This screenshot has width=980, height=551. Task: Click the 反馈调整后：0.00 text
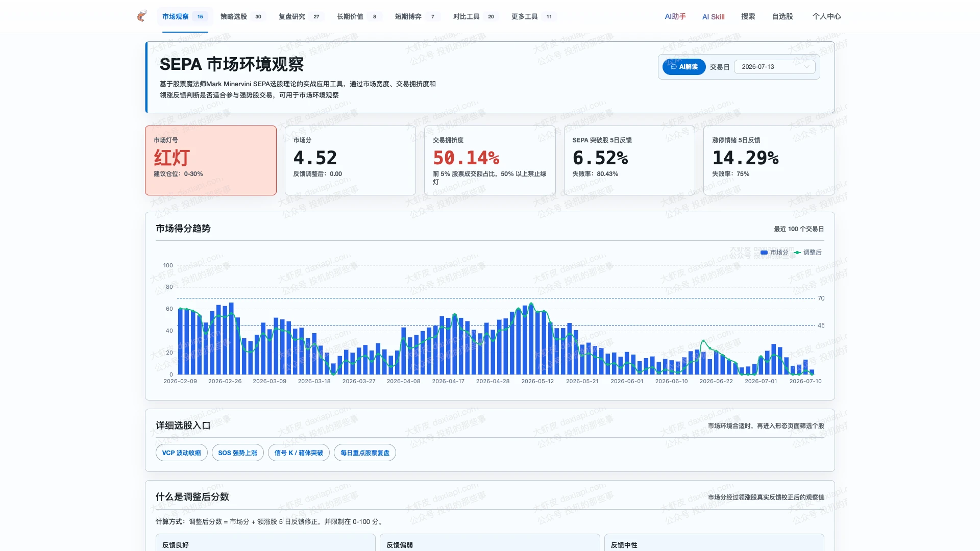pyautogui.click(x=317, y=174)
